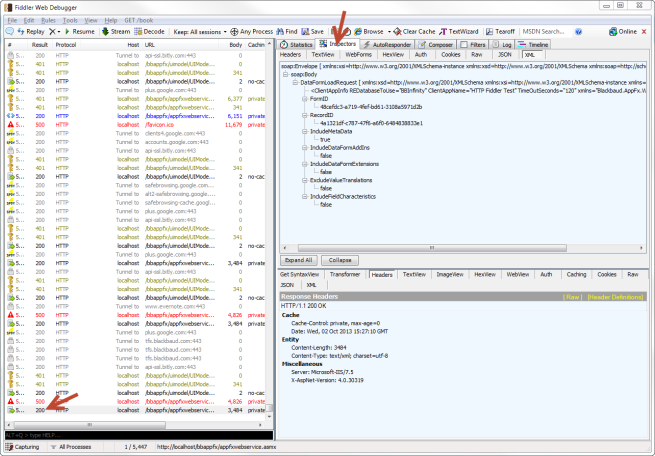Click the Resume play icon
Viewport: 655px width, 456px height.
click(x=67, y=32)
